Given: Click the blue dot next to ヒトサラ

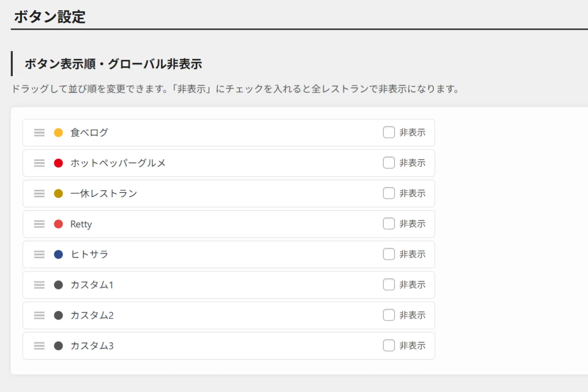Looking at the screenshot, I should point(58,254).
